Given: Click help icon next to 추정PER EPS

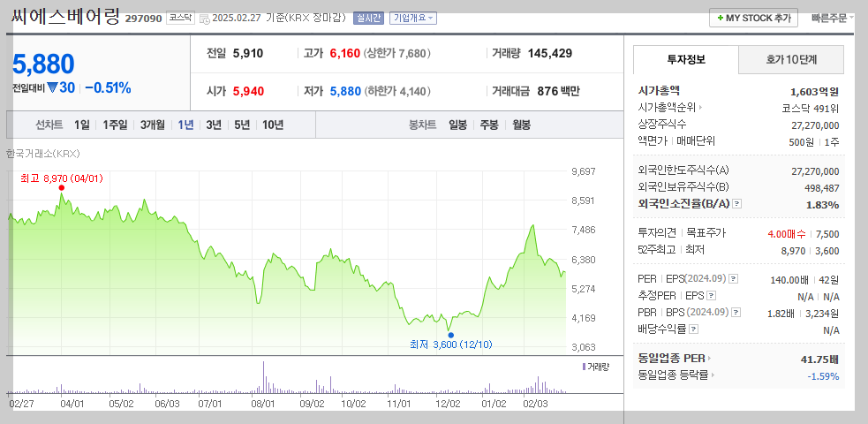Looking at the screenshot, I should 712,296.
